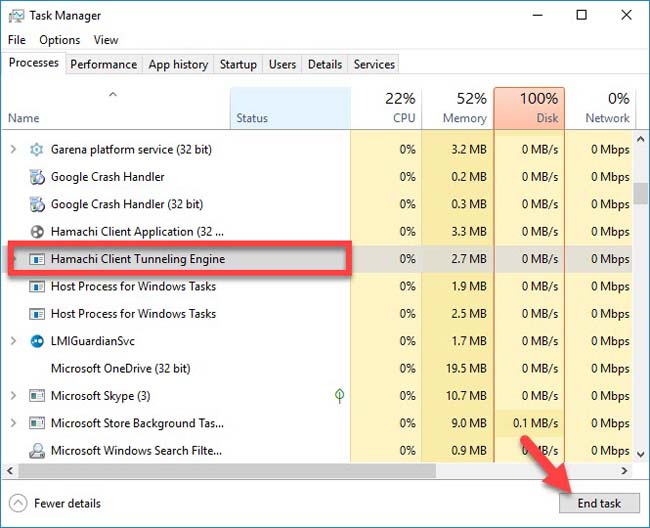The height and width of the screenshot is (528, 650).
Task: Click the vertical scrollbar up arrow
Action: [x=641, y=139]
